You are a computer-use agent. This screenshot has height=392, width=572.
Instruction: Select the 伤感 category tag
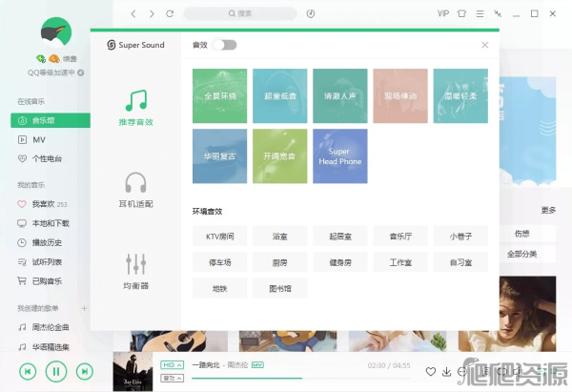pyautogui.click(x=521, y=234)
